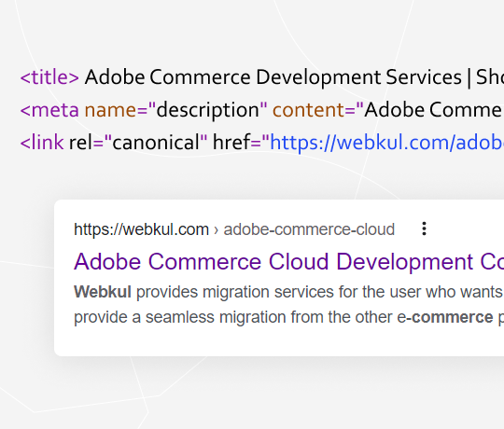Screen dimensions: 504x429
Task: Click the snippet line about migration services
Action: [288, 292]
